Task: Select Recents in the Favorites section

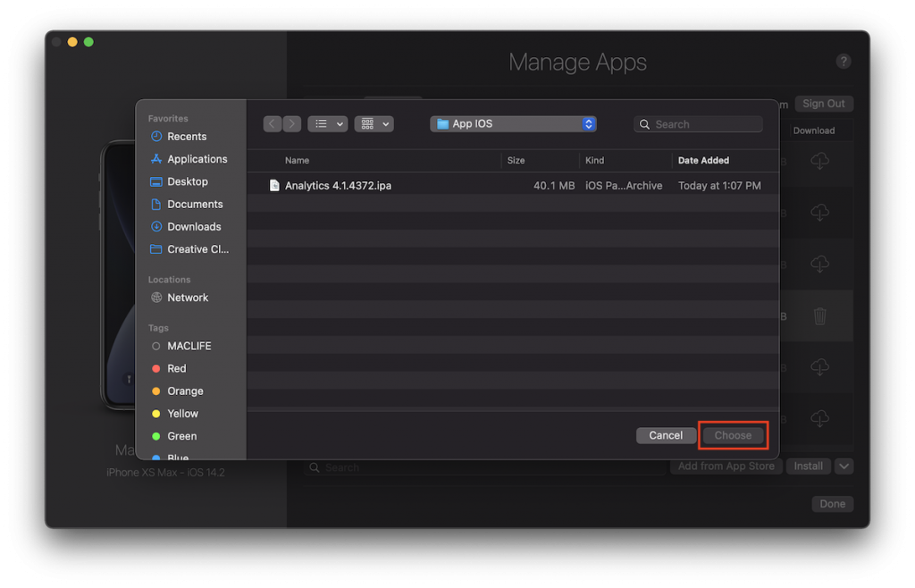Action: [x=182, y=136]
